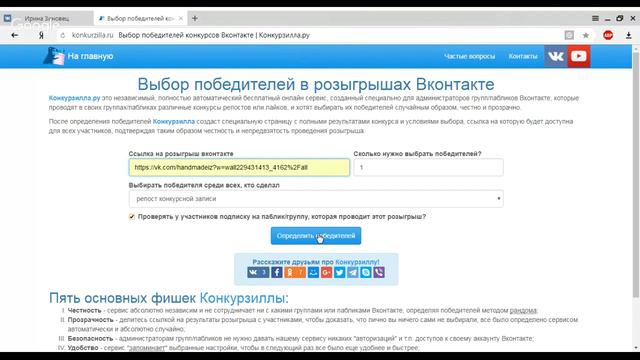
Task: Share via Google Plus icon
Action: pyautogui.click(x=326, y=272)
